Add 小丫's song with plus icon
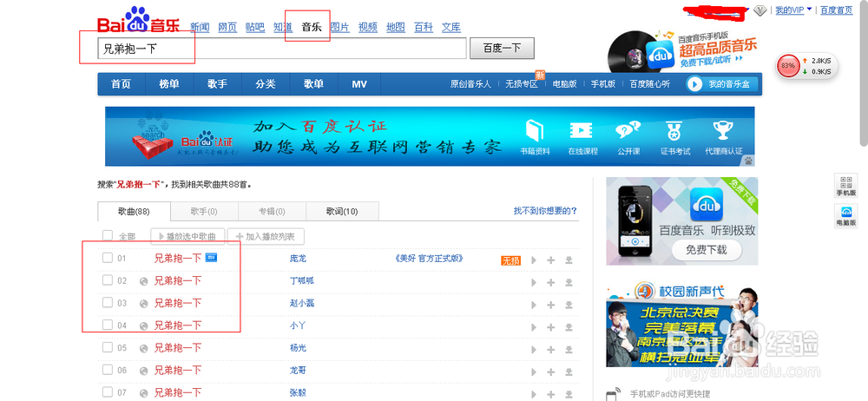This screenshot has width=868, height=401. [551, 326]
